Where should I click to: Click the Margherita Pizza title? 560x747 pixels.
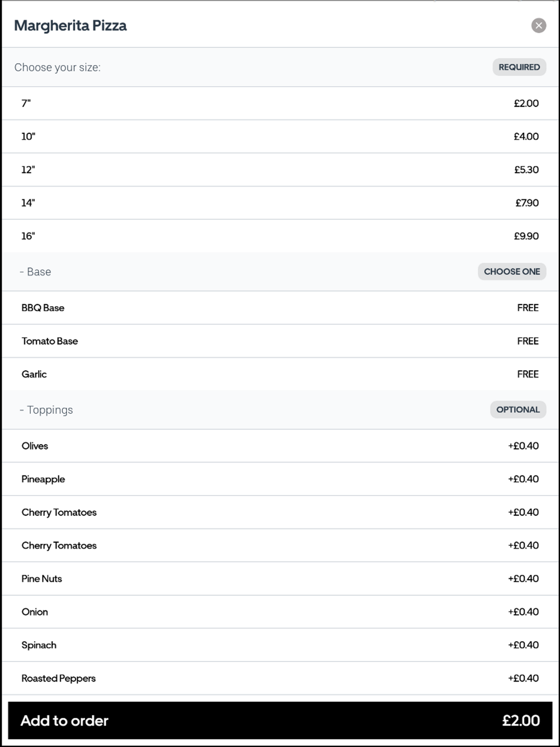pyautogui.click(x=71, y=26)
